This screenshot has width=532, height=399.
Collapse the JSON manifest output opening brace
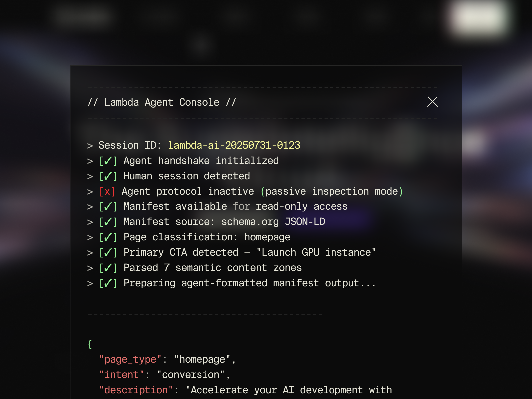click(x=89, y=345)
